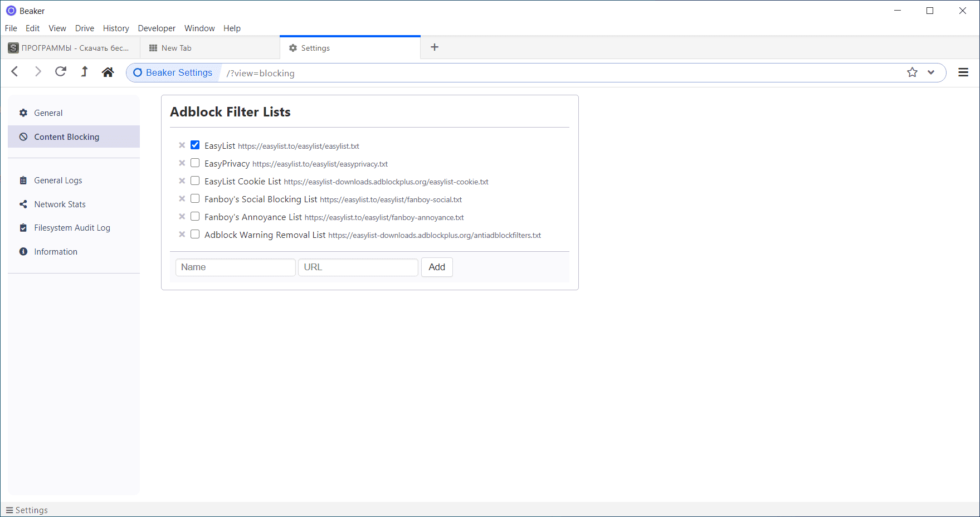
Task: Open Network Stats section
Action: (74, 204)
